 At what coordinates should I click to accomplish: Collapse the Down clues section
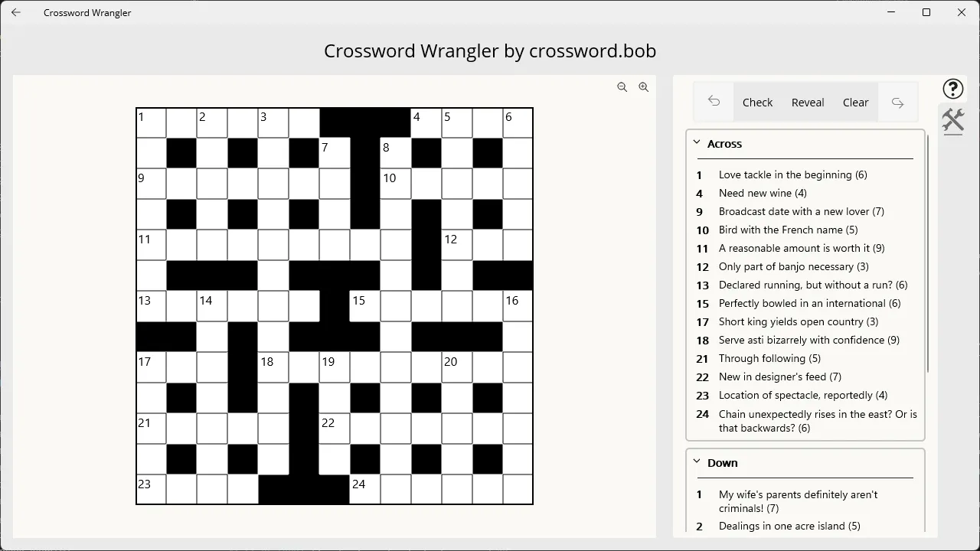[x=697, y=461]
